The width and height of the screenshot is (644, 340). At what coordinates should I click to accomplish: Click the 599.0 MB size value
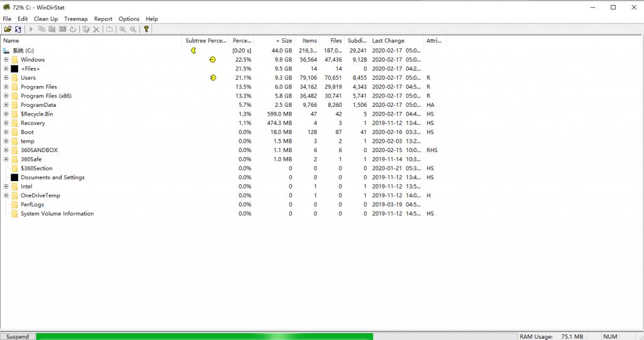click(280, 114)
